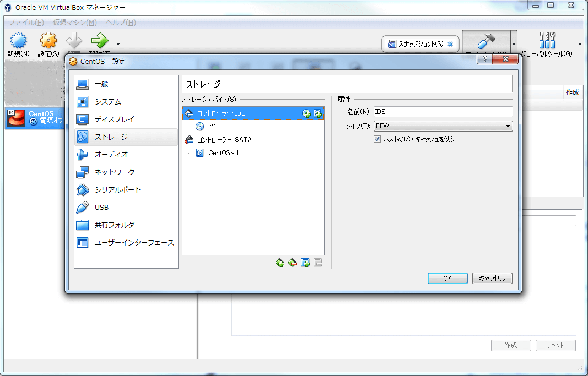Select the CentOS VM in the list
This screenshot has height=376, width=588.
coord(35,118)
